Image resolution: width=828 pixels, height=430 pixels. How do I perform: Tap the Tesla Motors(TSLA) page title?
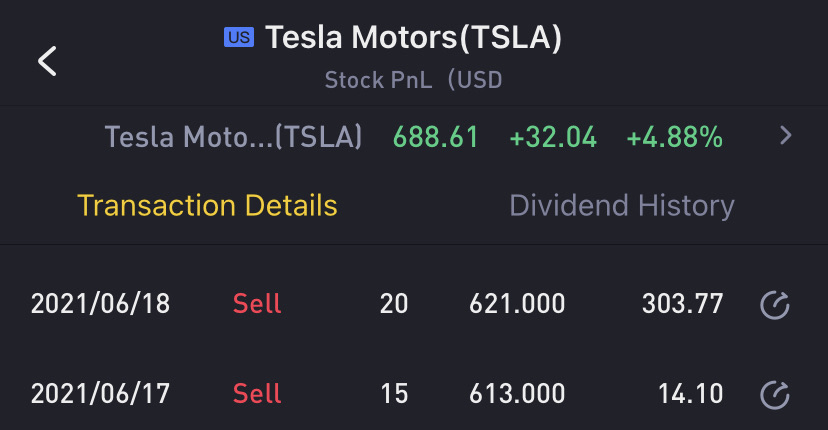click(413, 39)
